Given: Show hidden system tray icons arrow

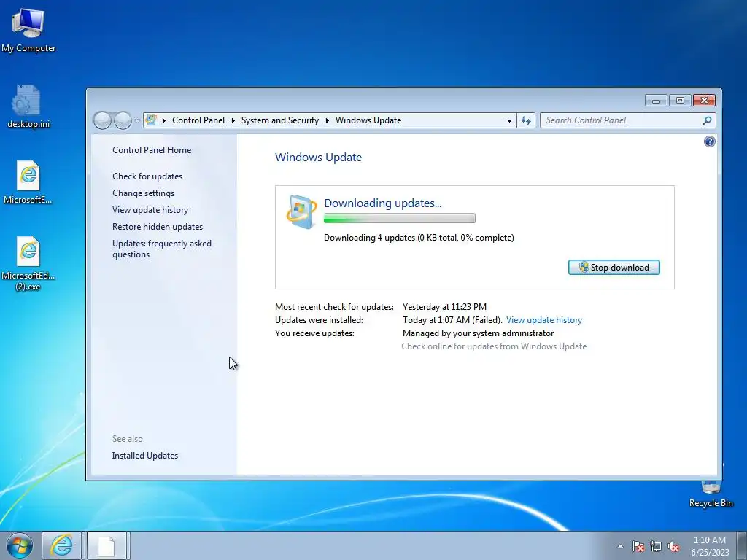Looking at the screenshot, I should [x=620, y=546].
